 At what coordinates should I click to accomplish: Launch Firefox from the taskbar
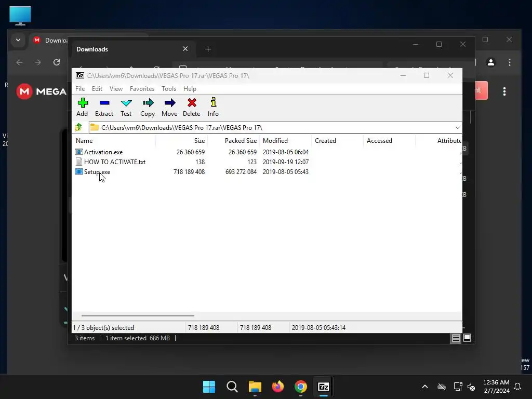pos(278,387)
